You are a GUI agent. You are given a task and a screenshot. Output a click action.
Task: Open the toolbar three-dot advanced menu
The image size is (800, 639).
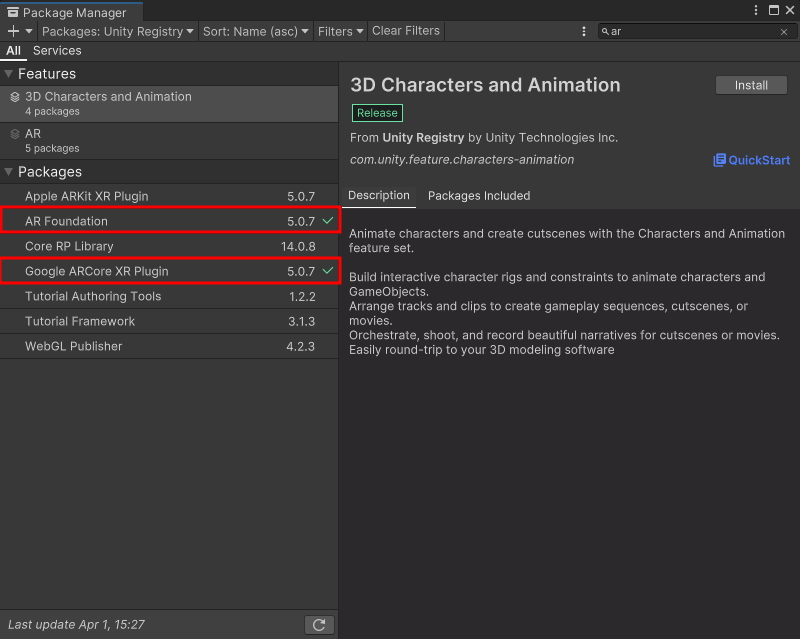[x=584, y=32]
